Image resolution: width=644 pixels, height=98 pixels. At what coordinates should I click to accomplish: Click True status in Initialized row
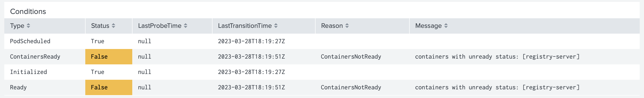(98, 72)
